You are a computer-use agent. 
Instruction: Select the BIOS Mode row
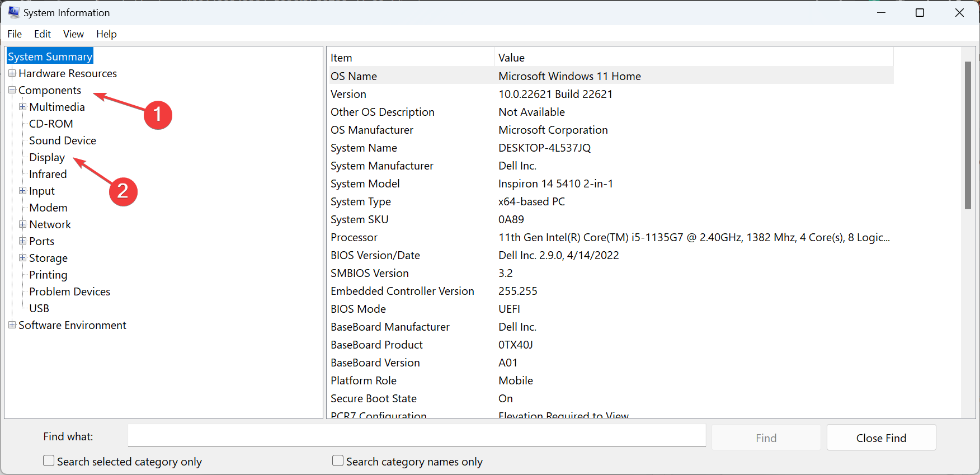click(611, 309)
